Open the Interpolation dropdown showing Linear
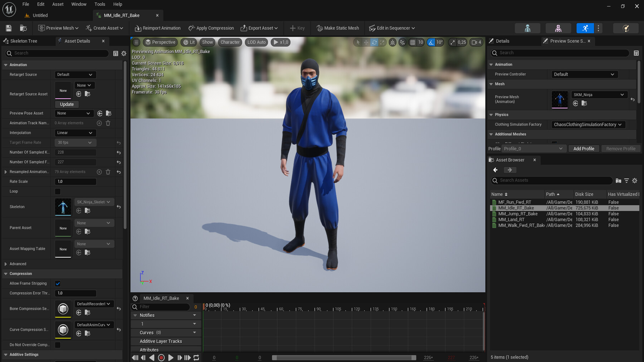Image resolution: width=644 pixels, height=362 pixels. tap(75, 133)
